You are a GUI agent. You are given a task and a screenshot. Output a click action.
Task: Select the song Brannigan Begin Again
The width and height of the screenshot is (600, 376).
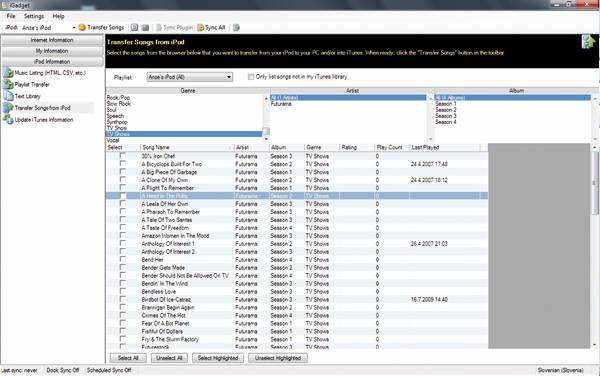pyautogui.click(x=168, y=308)
